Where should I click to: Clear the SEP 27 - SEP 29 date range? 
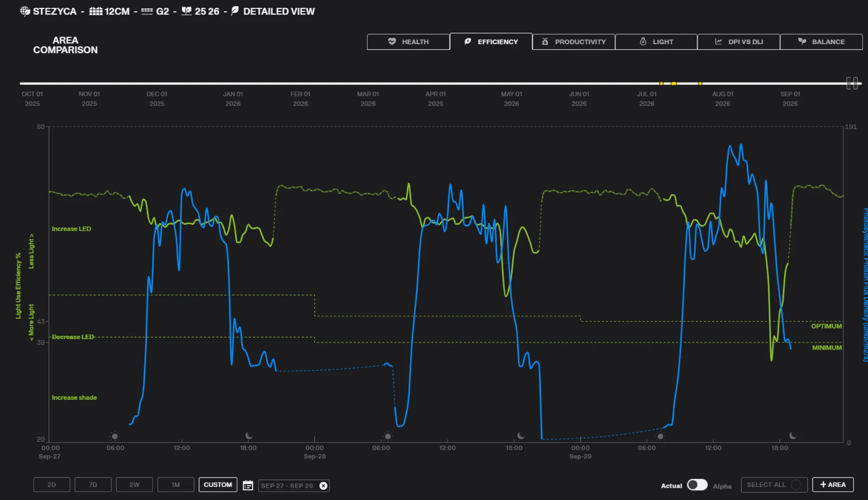(323, 486)
